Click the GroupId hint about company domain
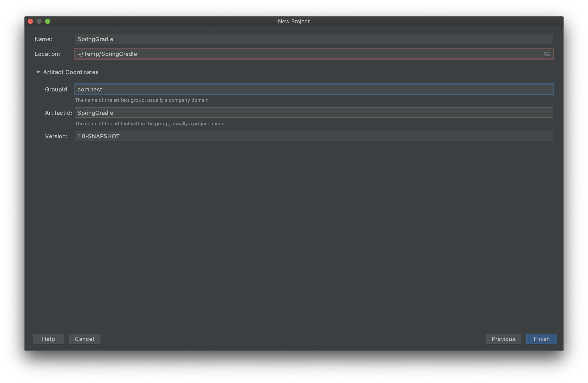This screenshot has height=383, width=588. tap(142, 100)
